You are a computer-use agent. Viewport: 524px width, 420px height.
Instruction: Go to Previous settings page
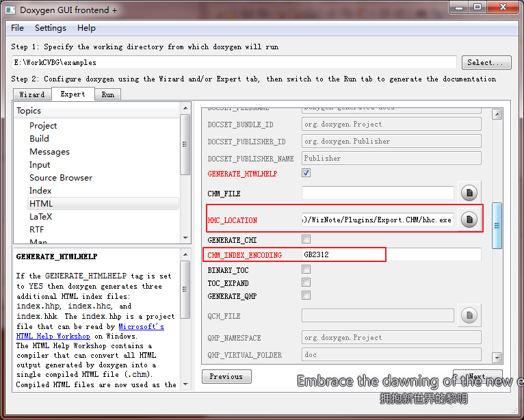(x=226, y=376)
